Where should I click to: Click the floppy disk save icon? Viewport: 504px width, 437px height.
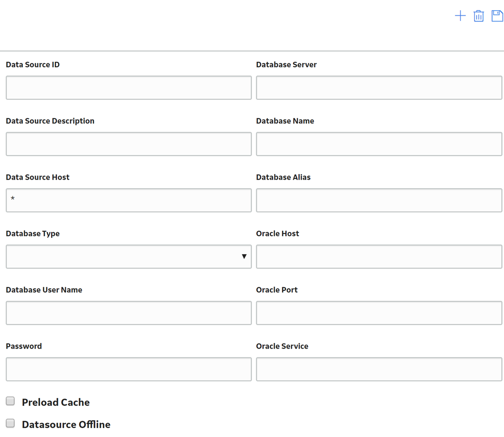[497, 16]
